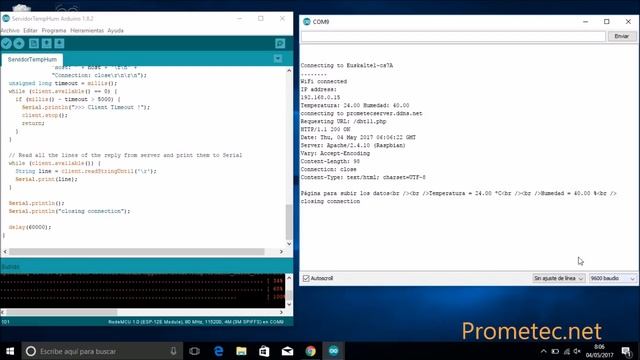The height and width of the screenshot is (360, 640).
Task: Click code editor vertical scrollbar thumb
Action: click(289, 222)
